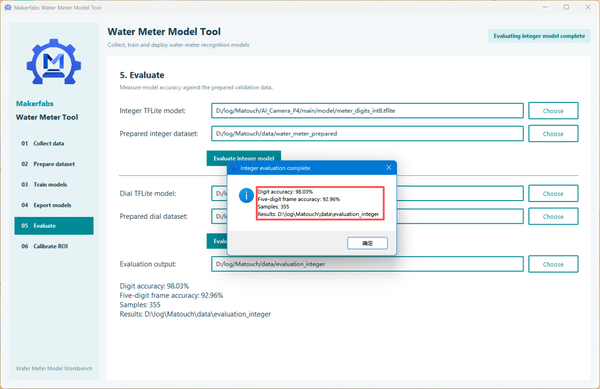The image size is (600, 389).
Task: Maximize the Makerfabs Water Meter Model Tool window
Action: [x=566, y=7]
